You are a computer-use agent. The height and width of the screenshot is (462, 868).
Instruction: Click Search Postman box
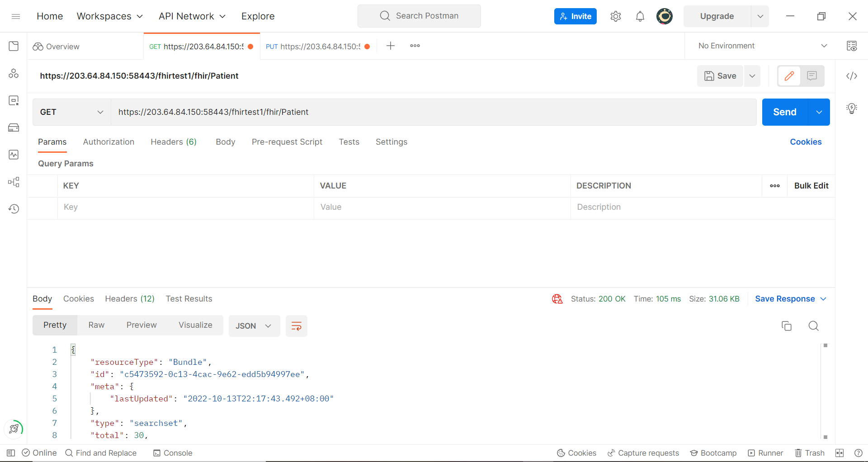point(419,16)
